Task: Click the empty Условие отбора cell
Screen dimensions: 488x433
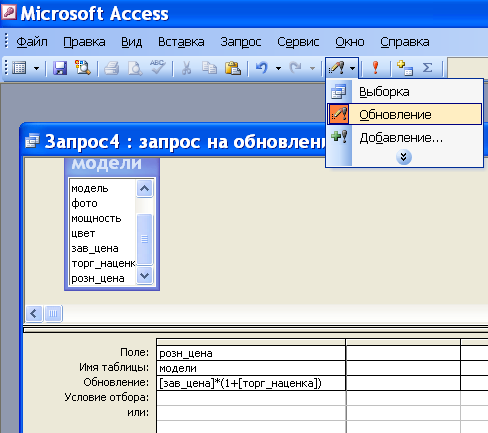Action: click(x=251, y=398)
